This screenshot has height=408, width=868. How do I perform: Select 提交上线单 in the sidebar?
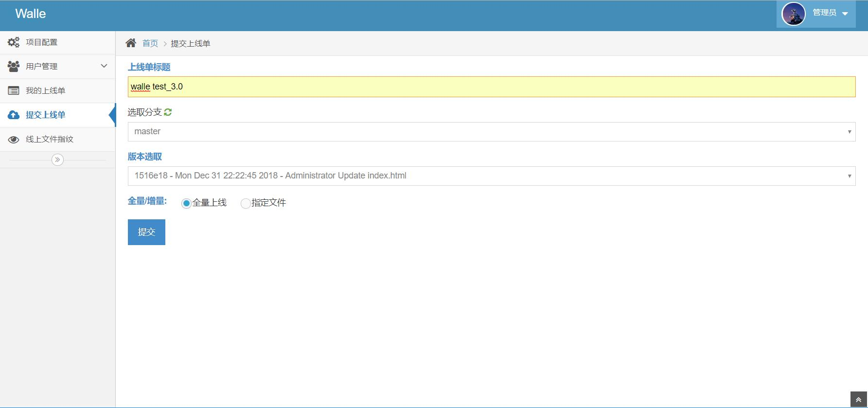click(x=57, y=115)
